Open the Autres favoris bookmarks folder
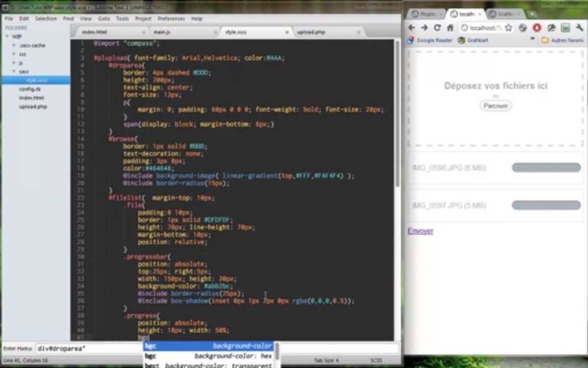Screen dimensions: 588x368 click(x=562, y=40)
